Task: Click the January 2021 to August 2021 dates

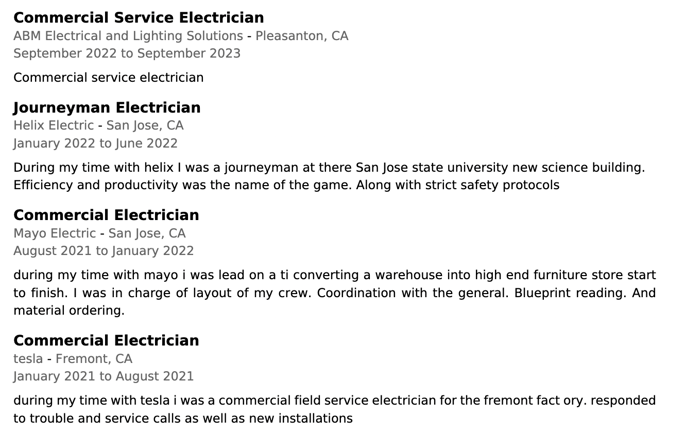Action: pyautogui.click(x=104, y=376)
